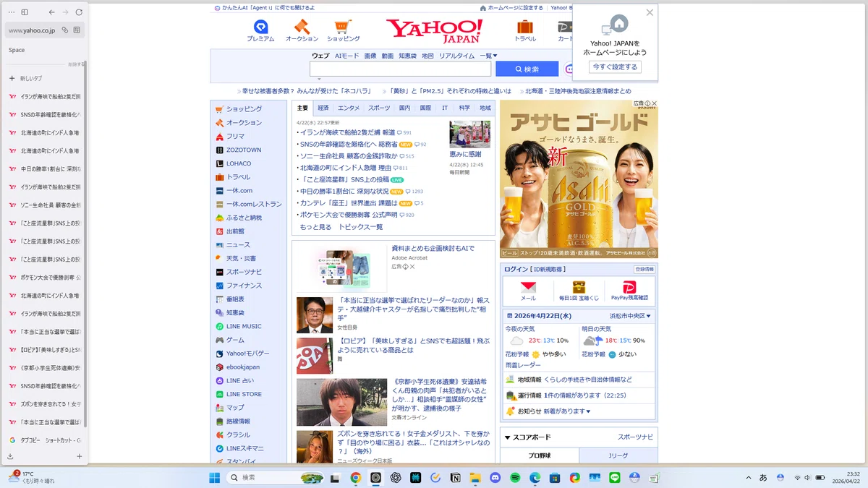The image size is (868, 488).
Task: Close the homepage setting popup
Action: pos(650,12)
